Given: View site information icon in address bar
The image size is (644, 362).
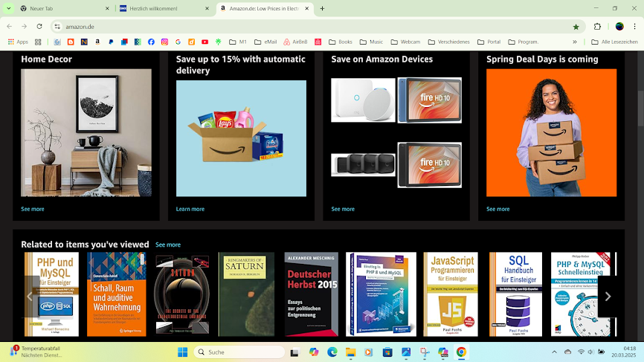Looking at the screenshot, I should pyautogui.click(x=57, y=27).
